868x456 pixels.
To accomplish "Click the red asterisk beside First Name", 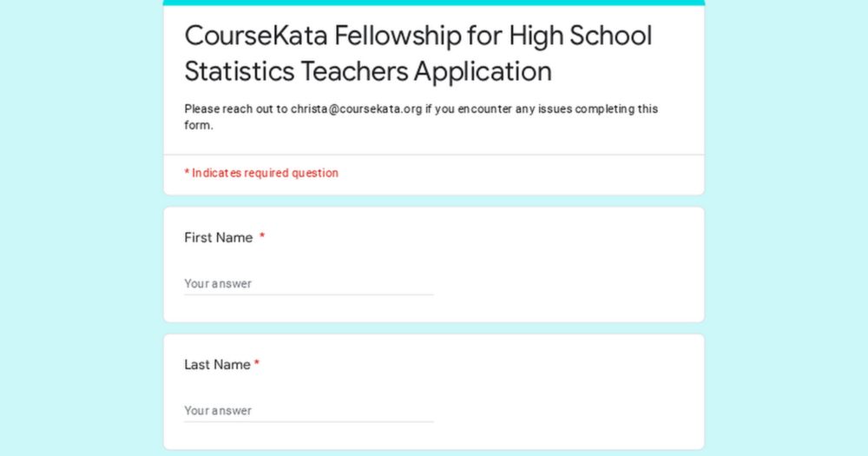I will pyautogui.click(x=262, y=236).
